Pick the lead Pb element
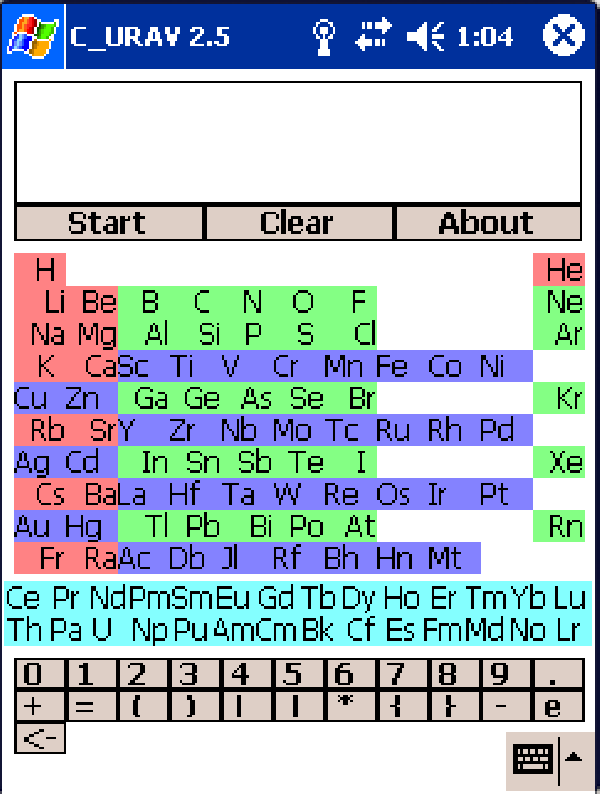 coord(202,527)
